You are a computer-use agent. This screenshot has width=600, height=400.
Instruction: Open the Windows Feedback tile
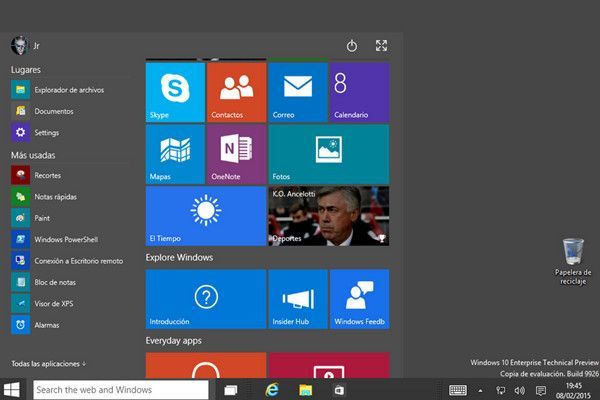coord(360,299)
